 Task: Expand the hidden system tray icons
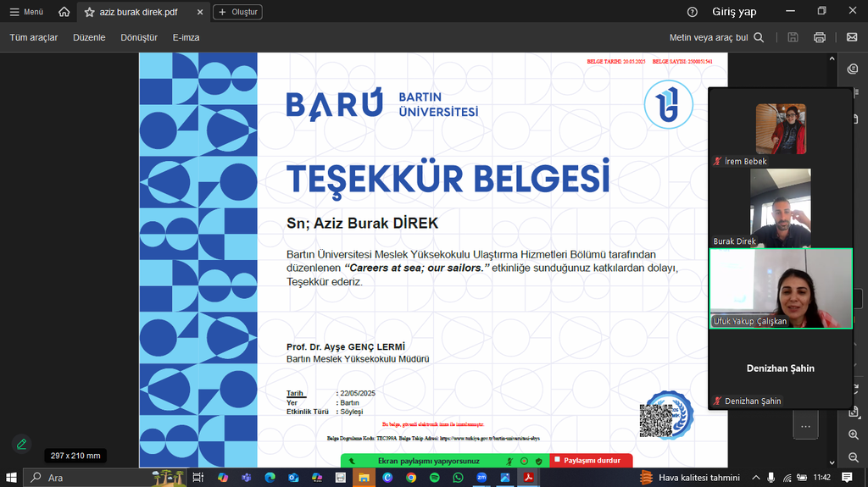tap(755, 478)
